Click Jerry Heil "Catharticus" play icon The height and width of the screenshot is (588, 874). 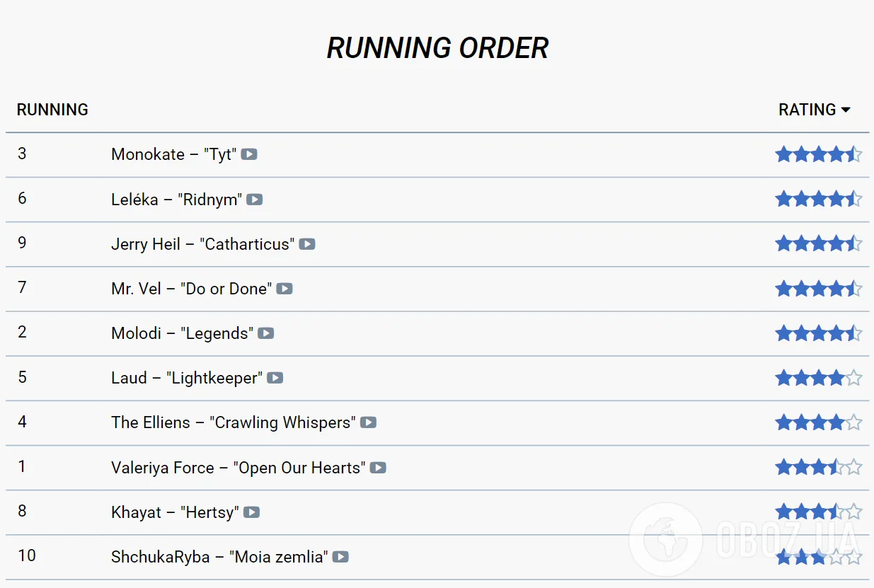[307, 244]
